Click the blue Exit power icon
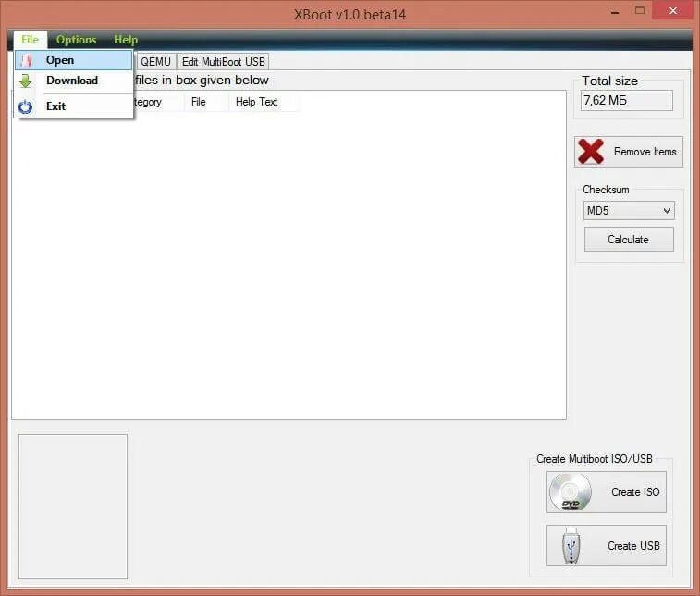 coord(26,106)
